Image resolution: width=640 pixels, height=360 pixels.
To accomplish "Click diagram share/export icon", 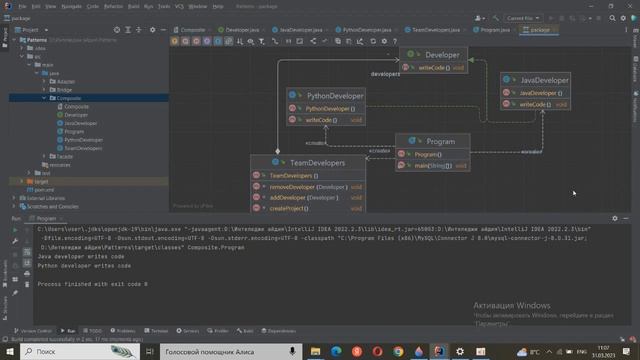I will point(313,41).
